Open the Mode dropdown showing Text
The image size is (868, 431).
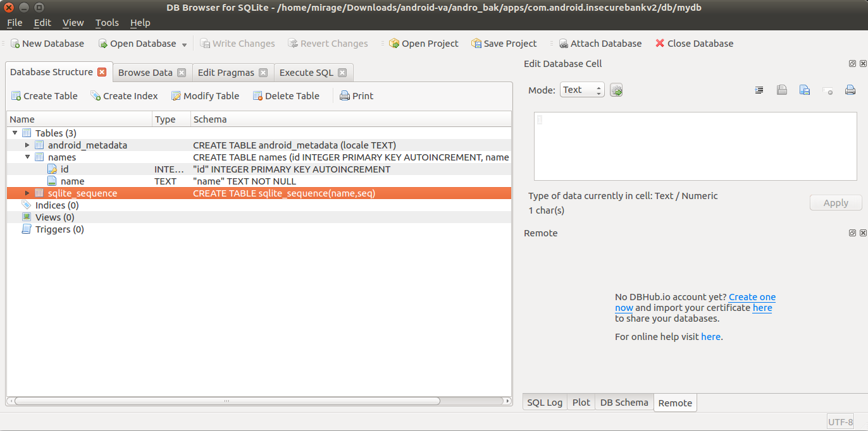(x=581, y=89)
